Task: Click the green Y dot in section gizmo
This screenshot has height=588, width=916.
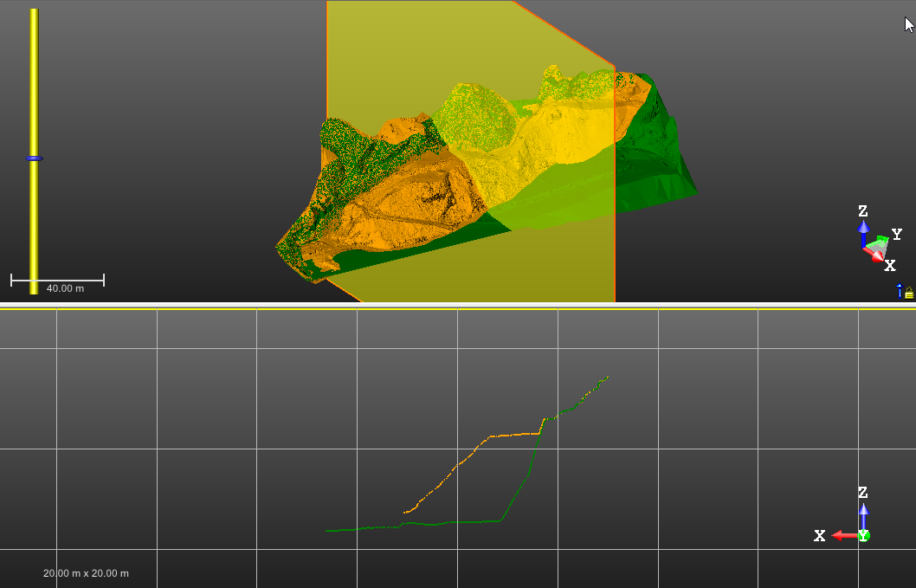Action: (x=863, y=536)
